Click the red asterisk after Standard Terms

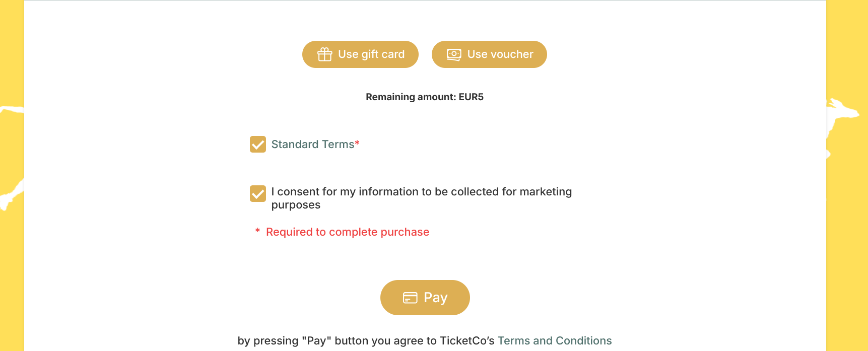(357, 144)
